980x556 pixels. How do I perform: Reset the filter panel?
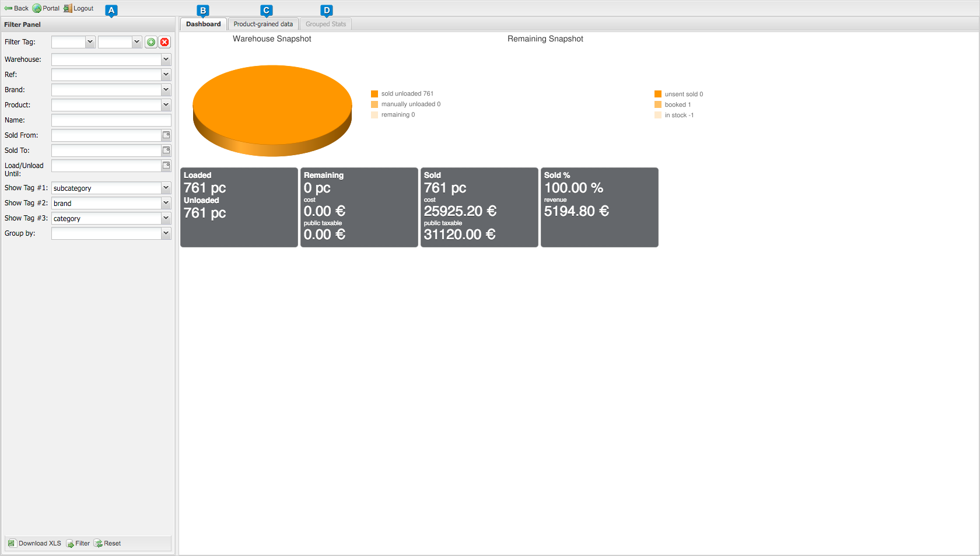(x=108, y=543)
